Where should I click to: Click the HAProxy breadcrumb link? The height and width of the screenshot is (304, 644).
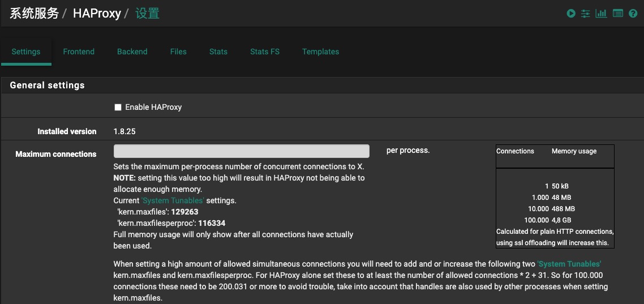pos(97,14)
